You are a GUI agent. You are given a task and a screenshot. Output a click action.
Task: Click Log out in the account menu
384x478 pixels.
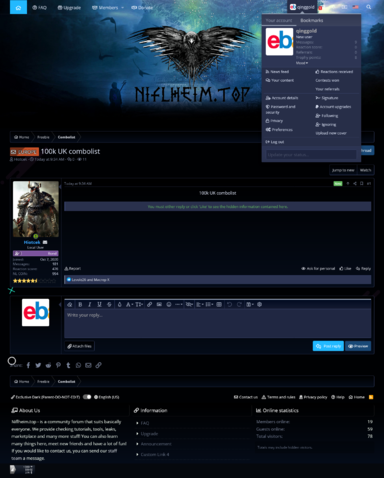point(275,142)
